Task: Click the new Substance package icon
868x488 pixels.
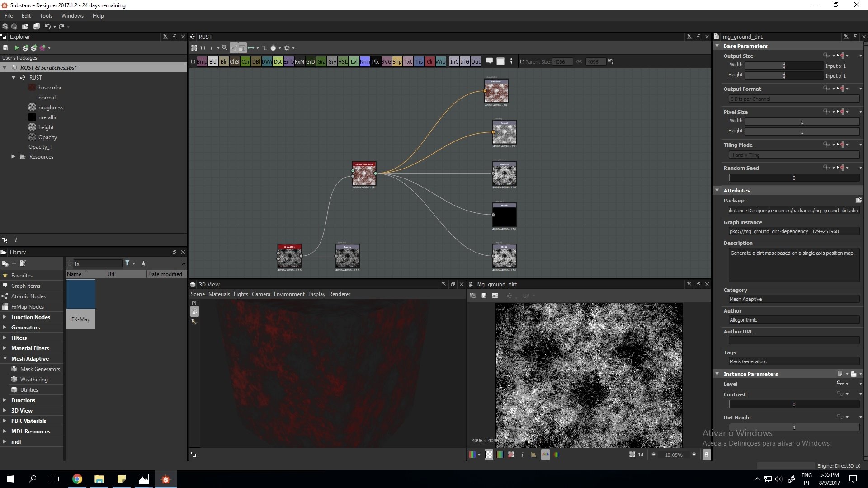Action: coord(5,27)
